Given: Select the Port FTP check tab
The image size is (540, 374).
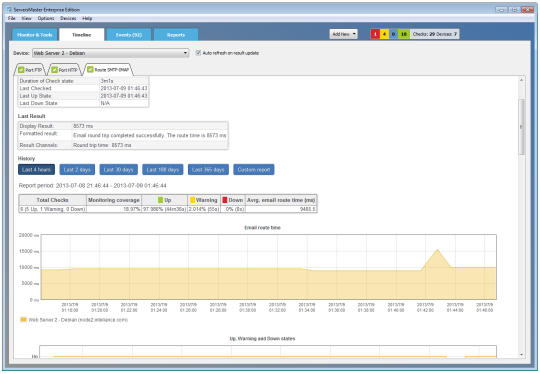Looking at the screenshot, I should pyautogui.click(x=30, y=70).
